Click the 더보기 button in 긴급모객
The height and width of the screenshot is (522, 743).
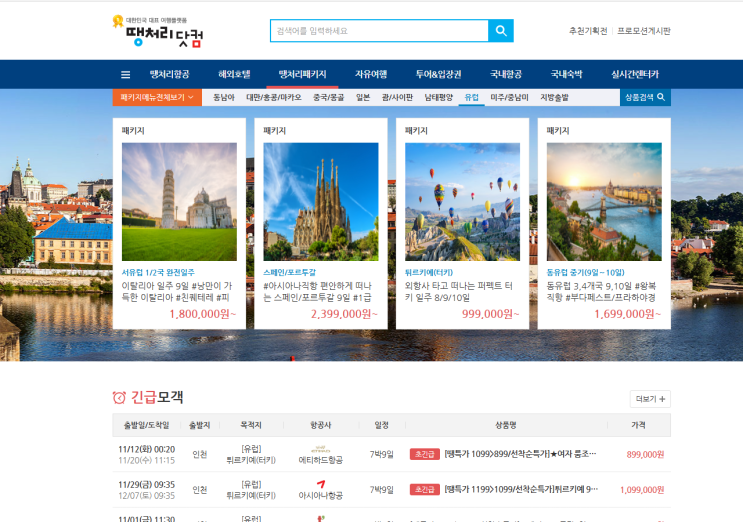point(650,399)
